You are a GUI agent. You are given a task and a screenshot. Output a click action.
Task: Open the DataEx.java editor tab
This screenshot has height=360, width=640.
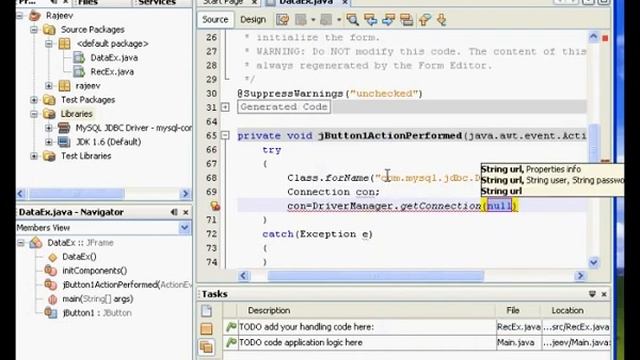[306, 2]
